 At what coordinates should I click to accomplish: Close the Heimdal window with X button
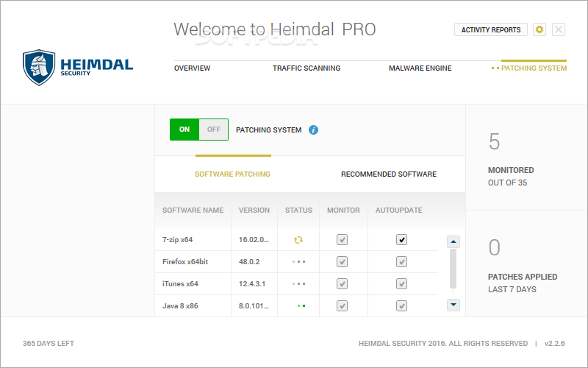click(559, 29)
